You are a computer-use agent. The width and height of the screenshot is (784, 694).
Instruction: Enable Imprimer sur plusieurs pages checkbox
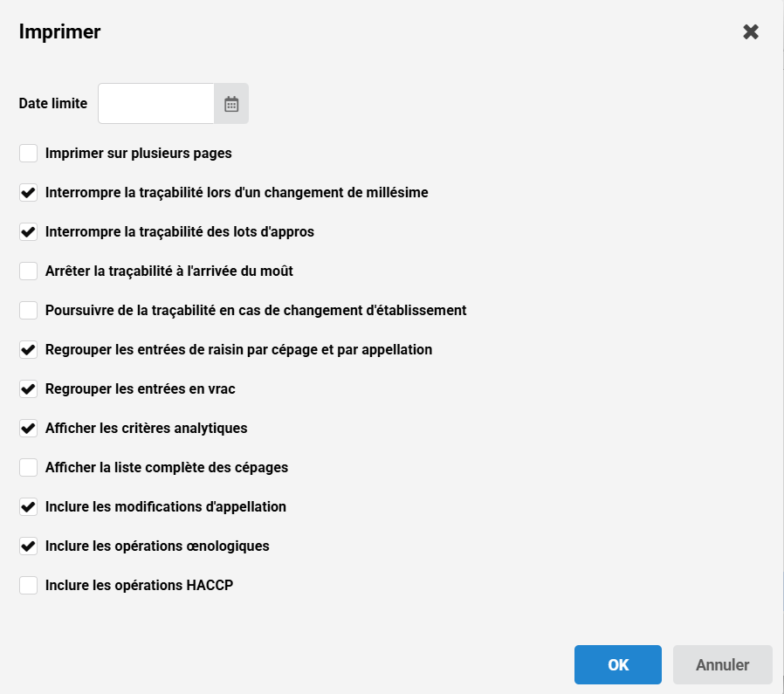tap(29, 154)
